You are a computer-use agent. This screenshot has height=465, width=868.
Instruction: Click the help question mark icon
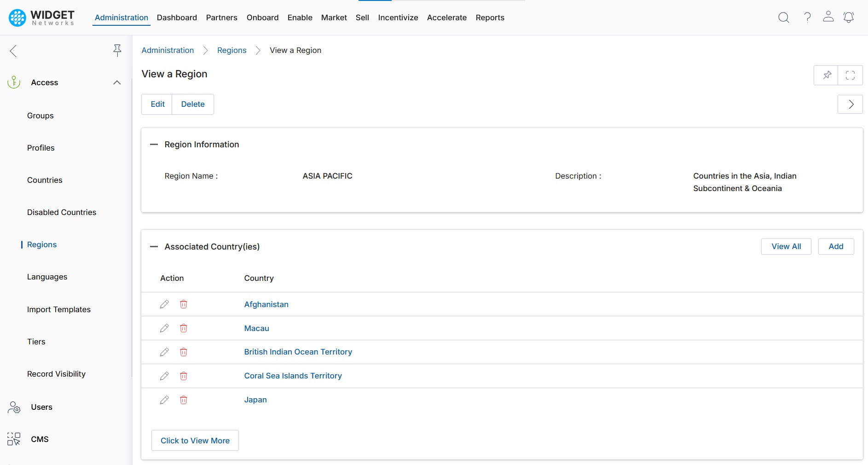[807, 17]
